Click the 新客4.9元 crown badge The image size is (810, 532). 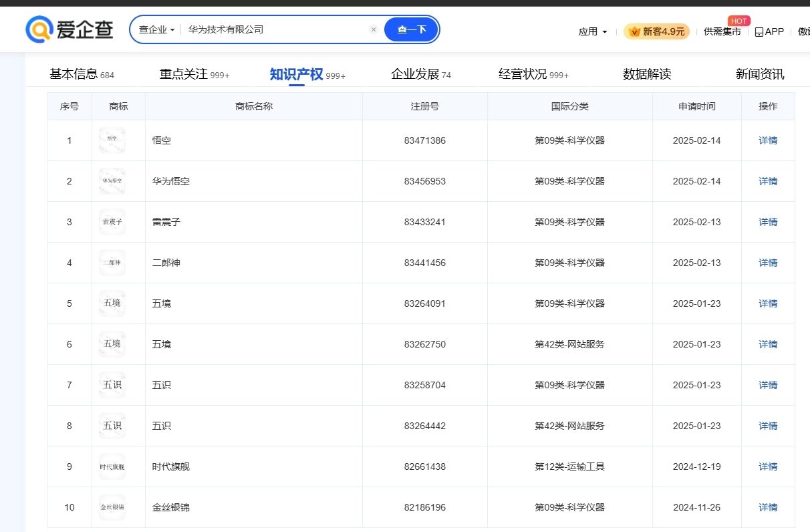(x=656, y=31)
